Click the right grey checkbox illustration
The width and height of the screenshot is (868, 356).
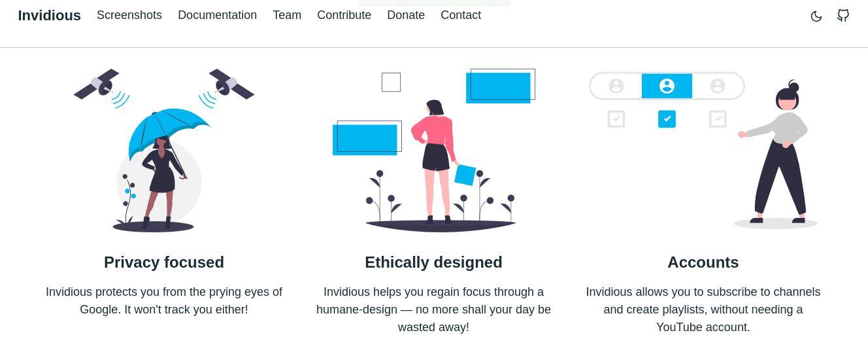pos(718,119)
